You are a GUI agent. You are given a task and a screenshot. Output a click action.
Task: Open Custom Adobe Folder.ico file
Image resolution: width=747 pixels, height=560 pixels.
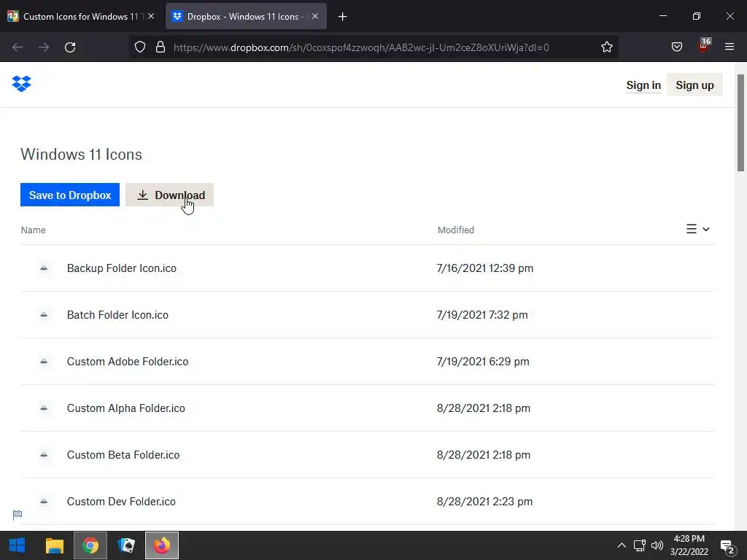point(128,362)
